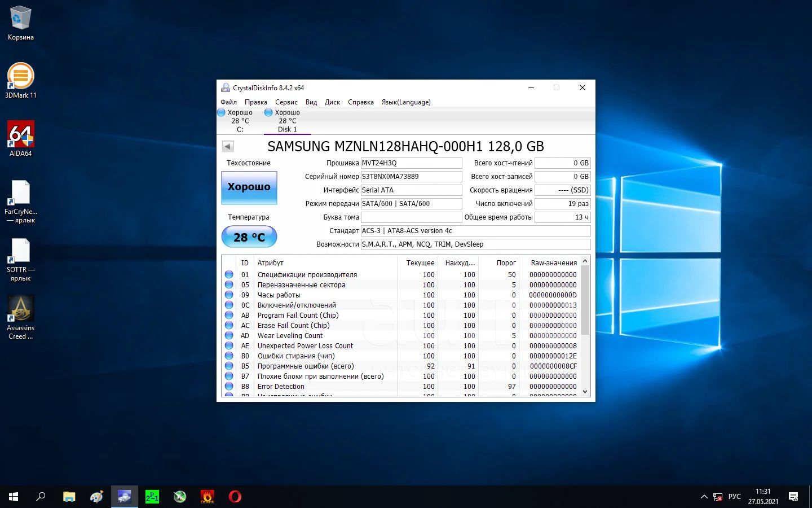Click status circle for attribute 09 Часы работы
812x508 pixels.
229,295
